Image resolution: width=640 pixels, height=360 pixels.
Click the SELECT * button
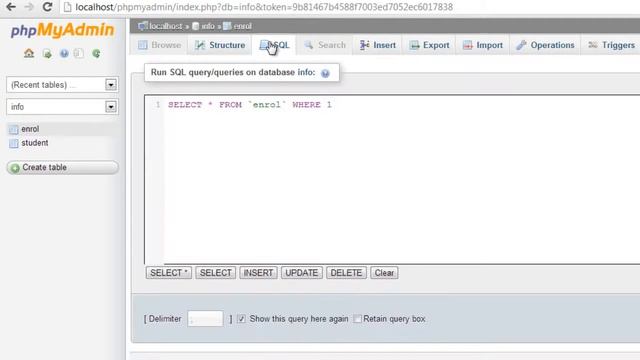169,273
